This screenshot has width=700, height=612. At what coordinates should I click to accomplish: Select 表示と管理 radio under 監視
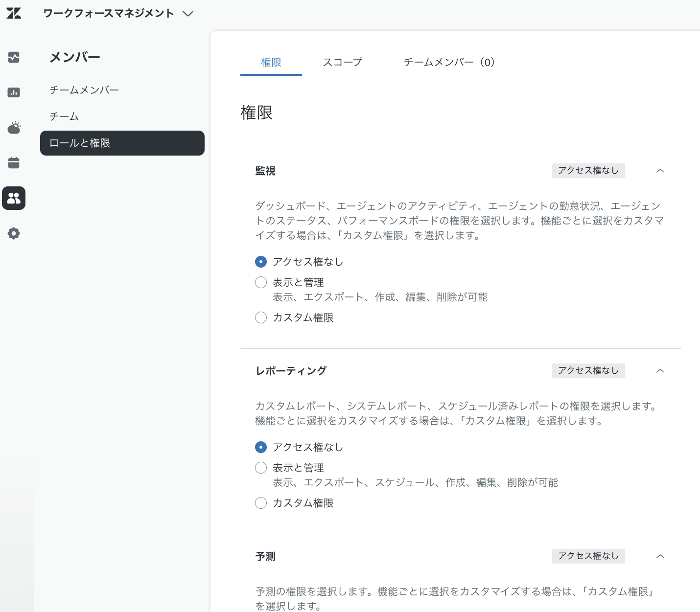pos(261,282)
